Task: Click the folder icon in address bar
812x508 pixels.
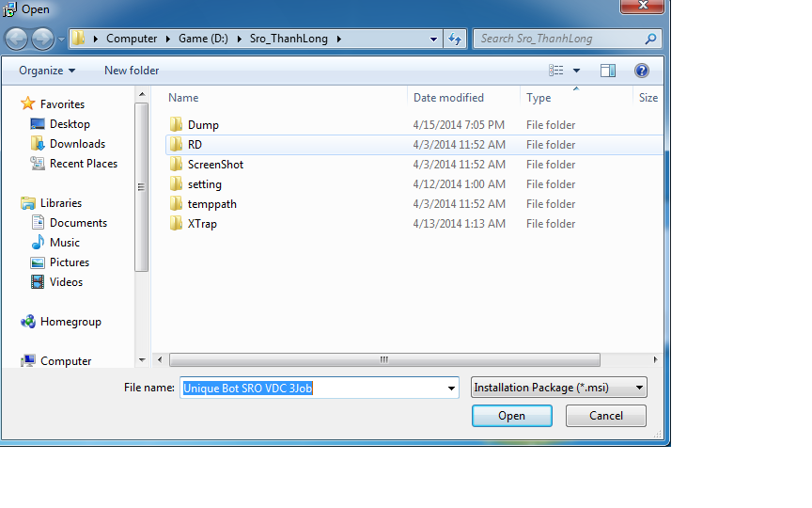Action: (78, 39)
